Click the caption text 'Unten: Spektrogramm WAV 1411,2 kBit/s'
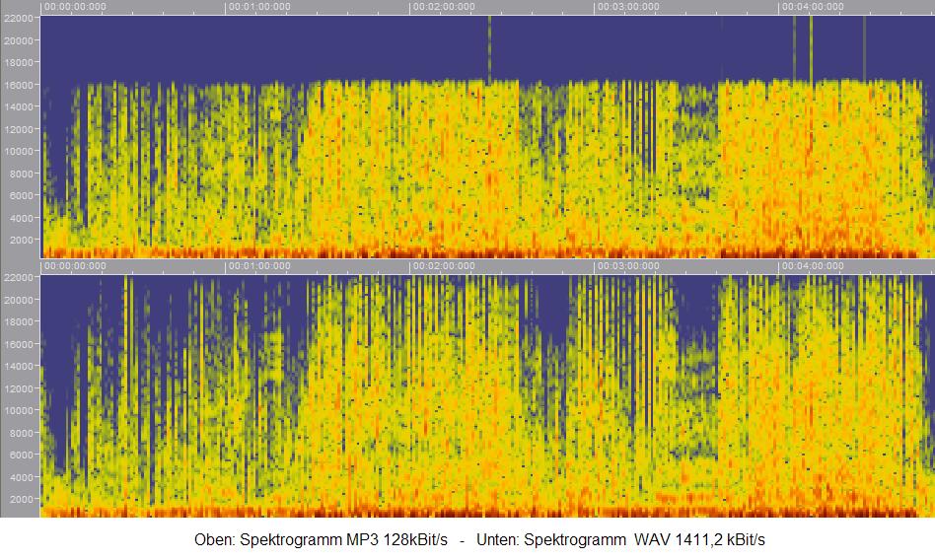 [620, 540]
